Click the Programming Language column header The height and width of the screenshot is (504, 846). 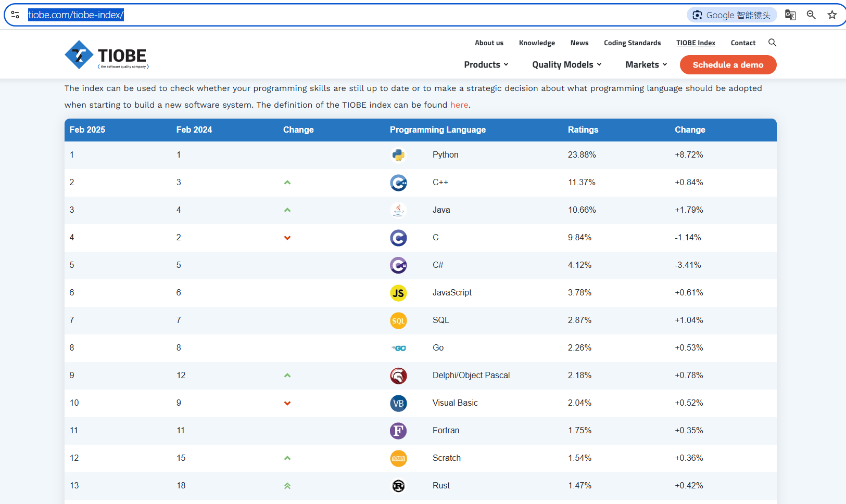438,130
